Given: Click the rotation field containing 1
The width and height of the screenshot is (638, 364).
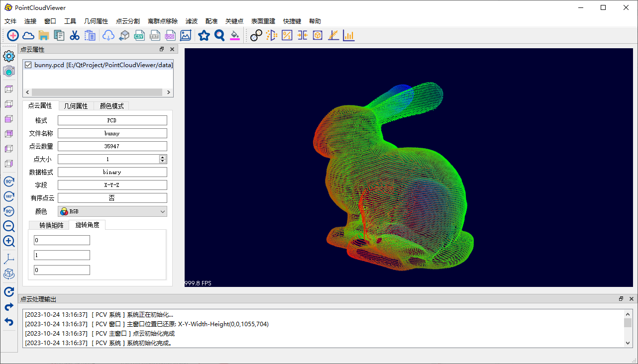Looking at the screenshot, I should click(62, 255).
